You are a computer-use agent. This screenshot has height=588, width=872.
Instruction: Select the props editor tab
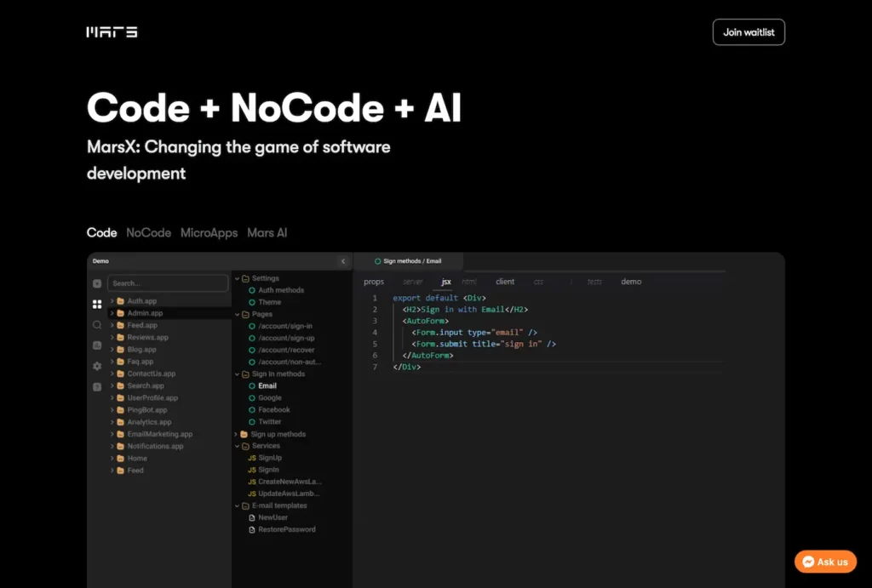(374, 282)
